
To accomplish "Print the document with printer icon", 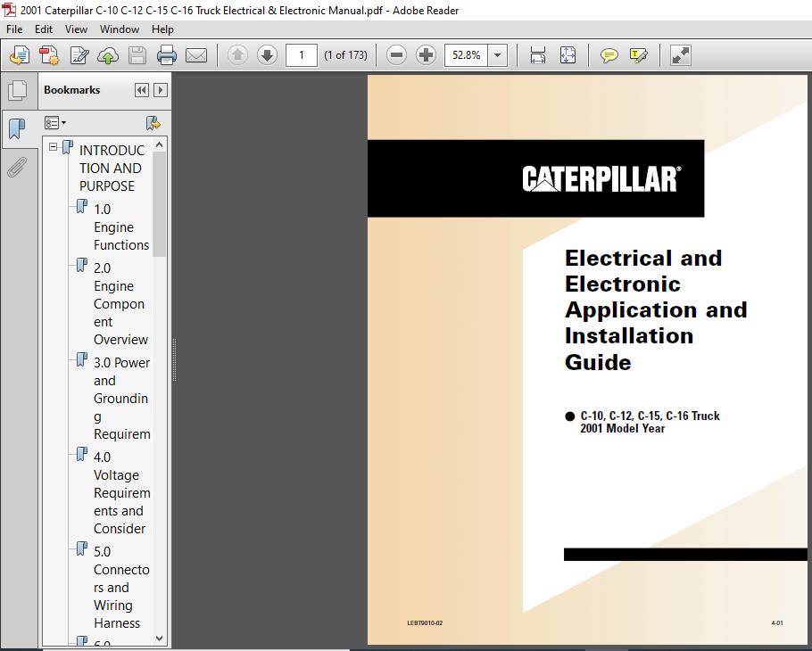I will tap(166, 55).
